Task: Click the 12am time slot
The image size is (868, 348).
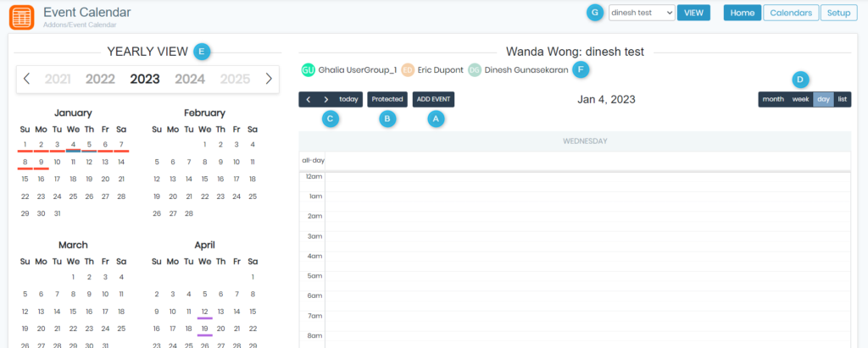Action: point(587,181)
